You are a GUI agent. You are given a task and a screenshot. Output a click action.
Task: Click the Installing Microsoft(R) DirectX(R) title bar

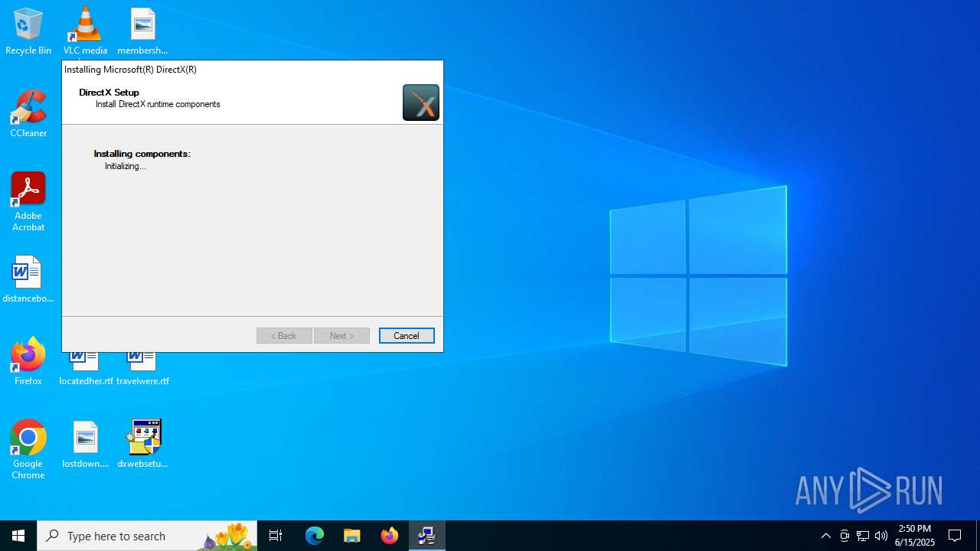point(253,69)
